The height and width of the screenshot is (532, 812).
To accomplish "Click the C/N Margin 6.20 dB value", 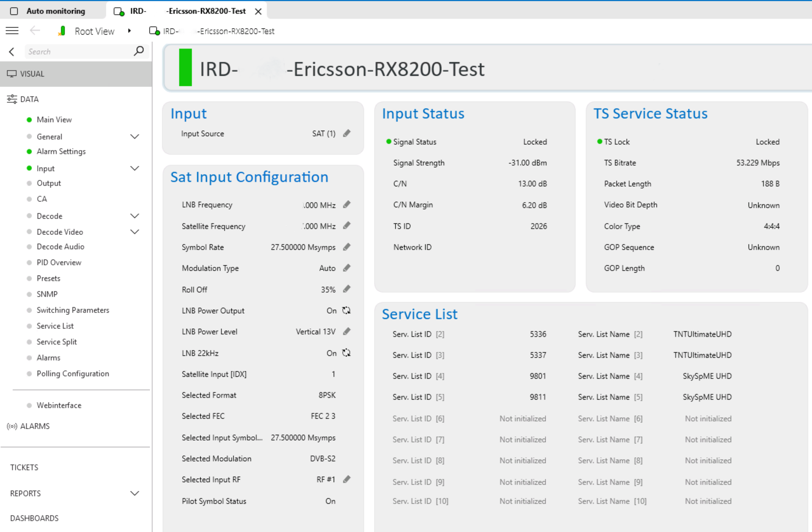I will pyautogui.click(x=534, y=205).
